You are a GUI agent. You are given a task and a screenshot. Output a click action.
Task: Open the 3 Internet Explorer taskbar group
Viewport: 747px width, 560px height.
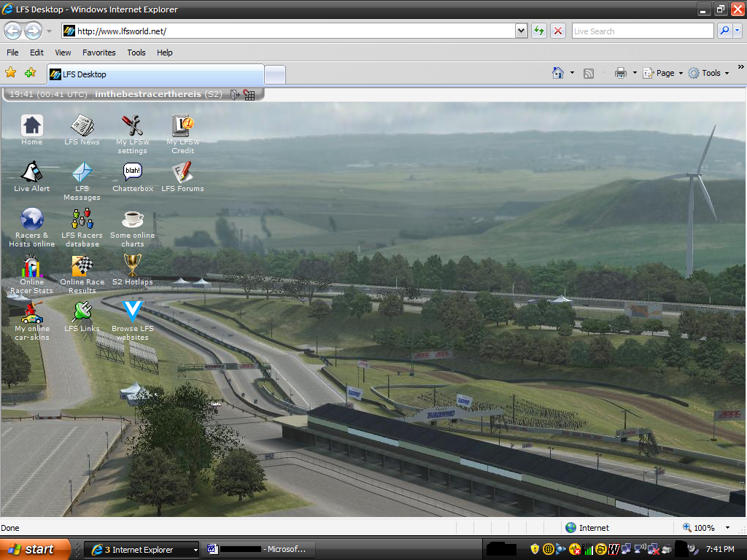tap(142, 550)
